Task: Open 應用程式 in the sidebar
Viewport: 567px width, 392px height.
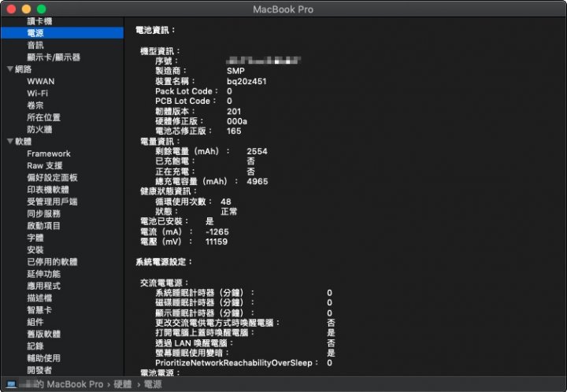Action: (44, 286)
